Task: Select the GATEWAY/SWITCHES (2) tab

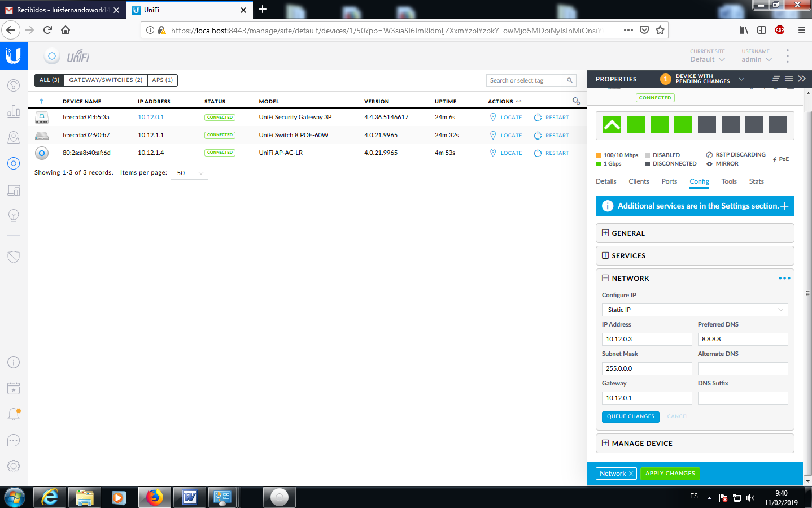Action: pyautogui.click(x=106, y=80)
